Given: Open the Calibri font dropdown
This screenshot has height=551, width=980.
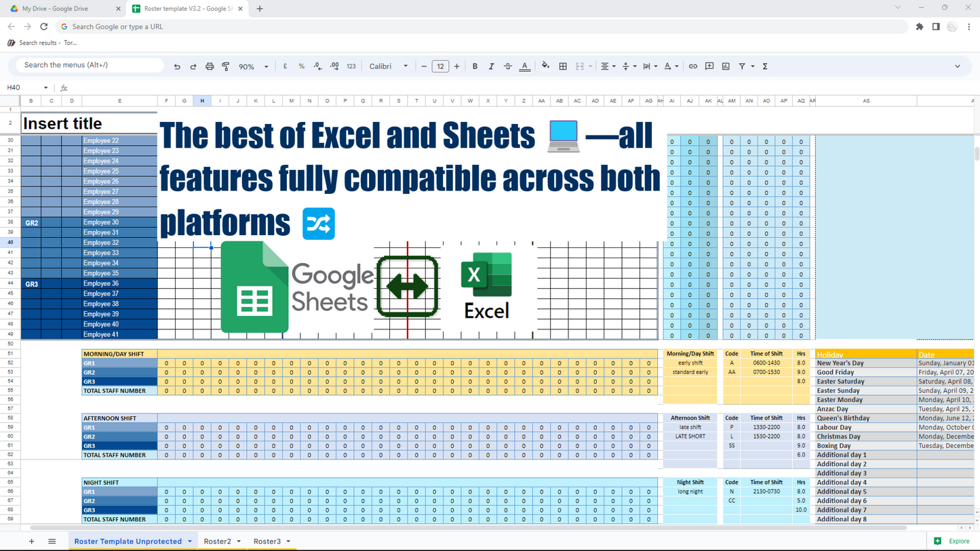Looking at the screenshot, I should click(x=389, y=66).
